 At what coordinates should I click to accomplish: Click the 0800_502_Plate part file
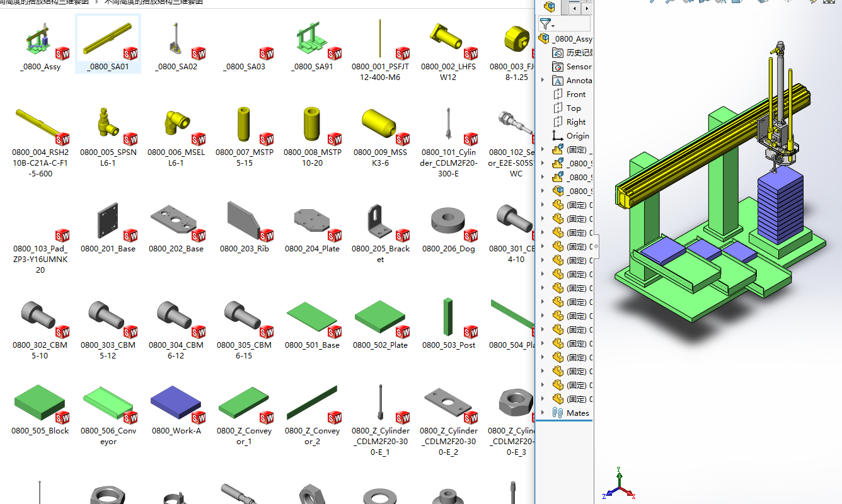tap(381, 323)
